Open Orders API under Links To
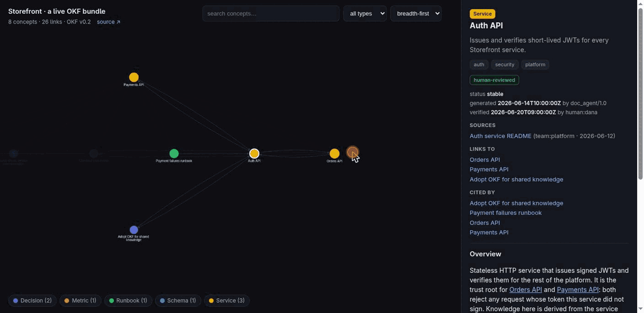 [x=485, y=160]
